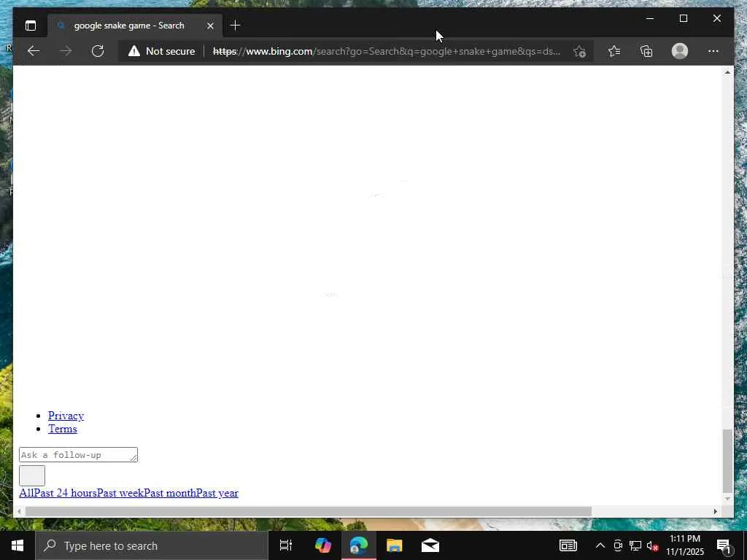Viewport: 747px width, 560px height.
Task: Open the browser profile avatar
Action: 680,51
